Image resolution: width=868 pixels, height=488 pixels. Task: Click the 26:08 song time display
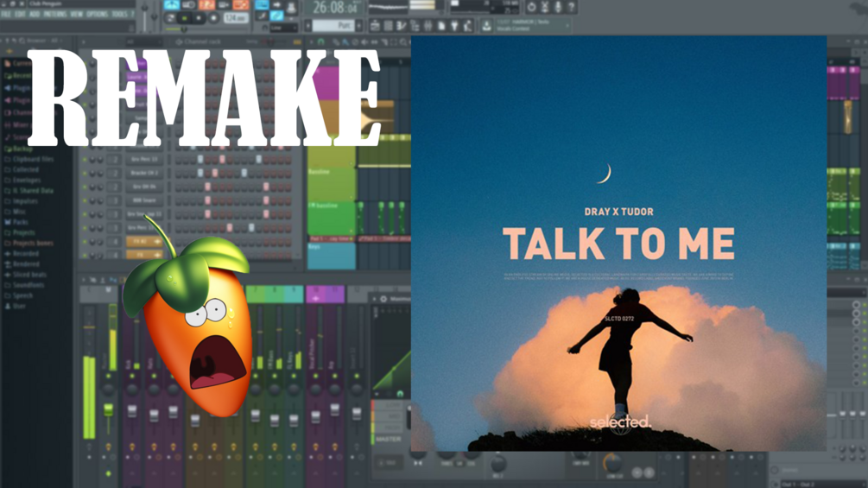pos(335,8)
